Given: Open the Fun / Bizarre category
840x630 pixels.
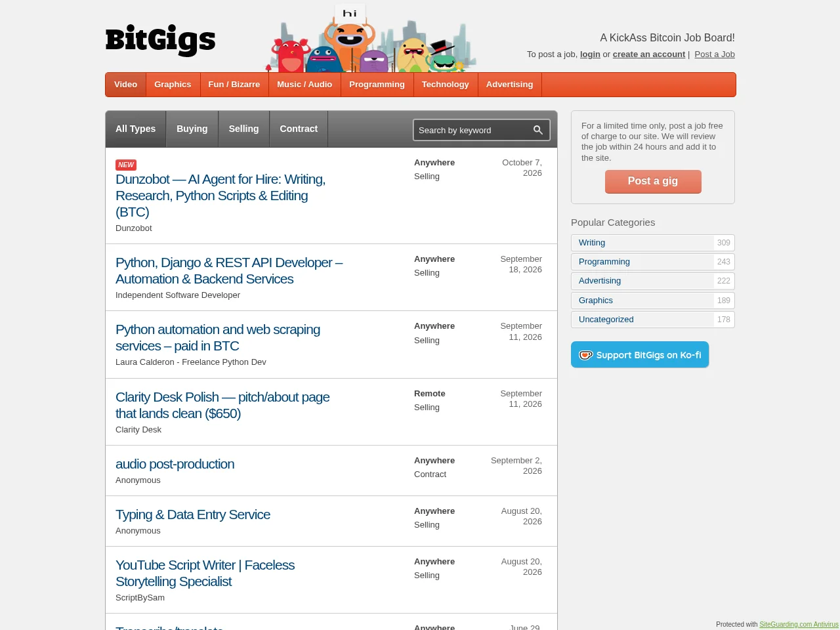Looking at the screenshot, I should 234,85.
